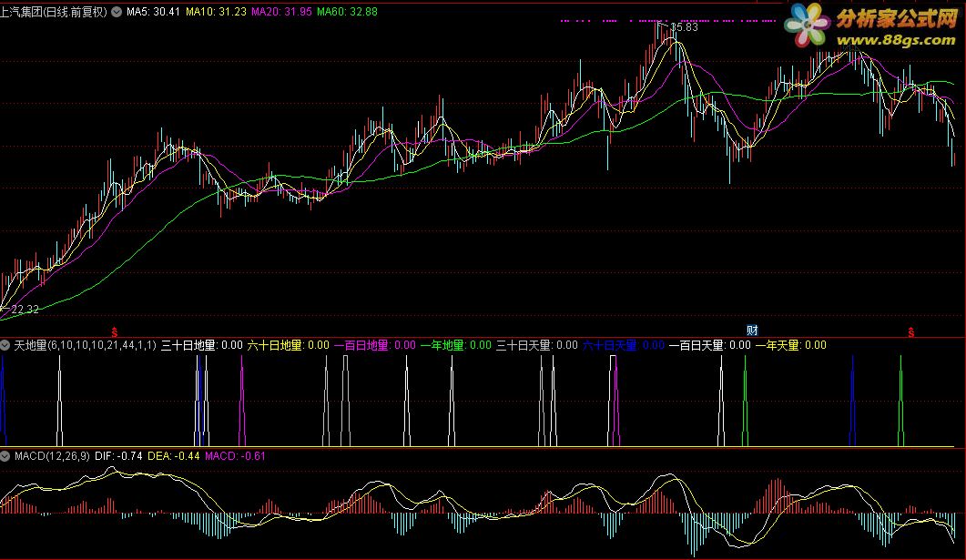Open the dropdown beside 上汽集团 chart title
This screenshot has height=560, width=966.
click(x=117, y=12)
